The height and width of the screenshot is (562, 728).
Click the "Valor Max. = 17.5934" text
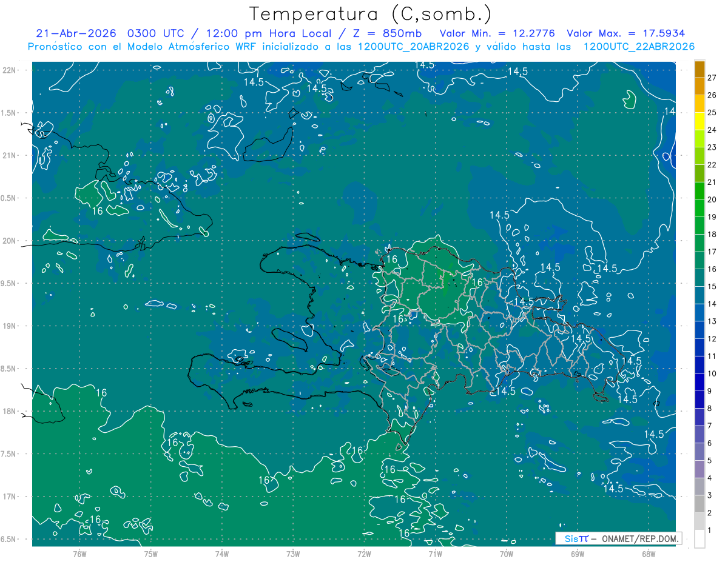(x=626, y=33)
